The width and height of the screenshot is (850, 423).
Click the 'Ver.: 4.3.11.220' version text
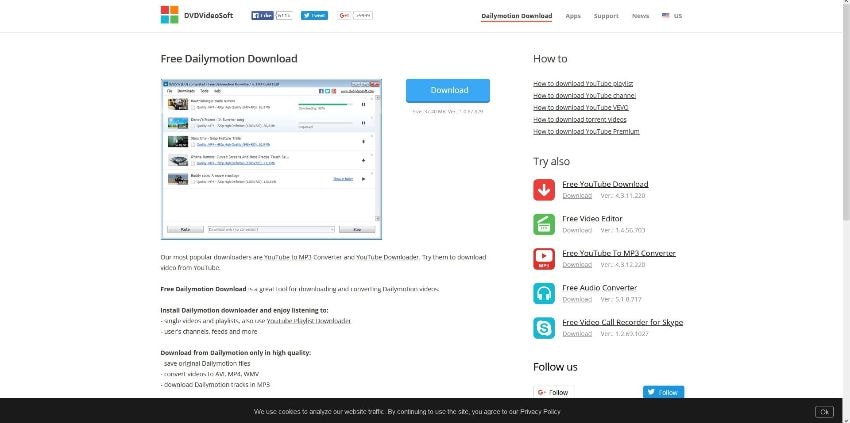(x=623, y=196)
